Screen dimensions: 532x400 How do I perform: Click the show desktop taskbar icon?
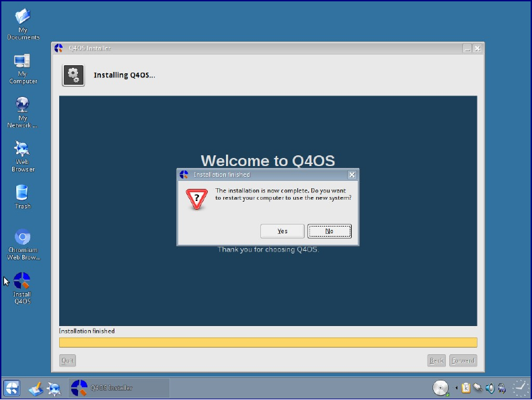(36, 389)
